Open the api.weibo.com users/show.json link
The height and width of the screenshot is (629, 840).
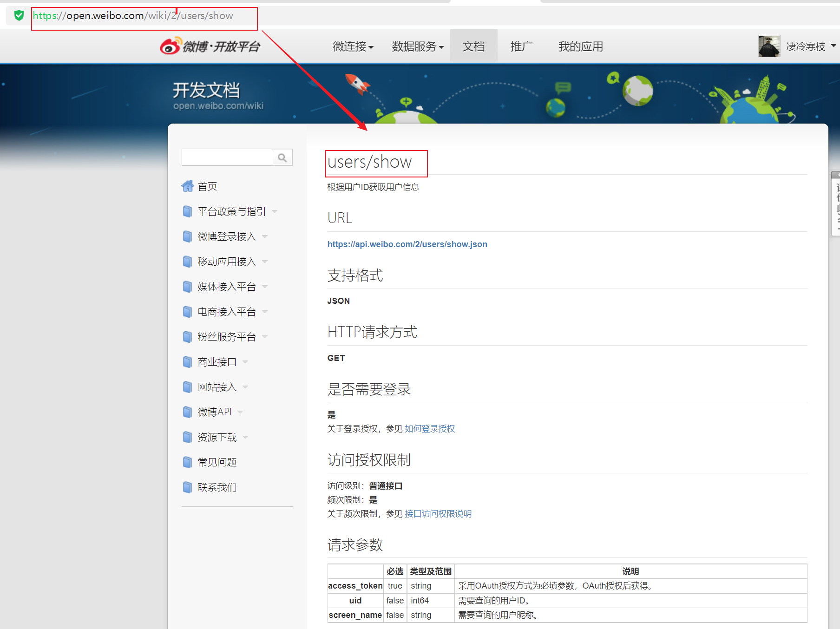(x=407, y=244)
